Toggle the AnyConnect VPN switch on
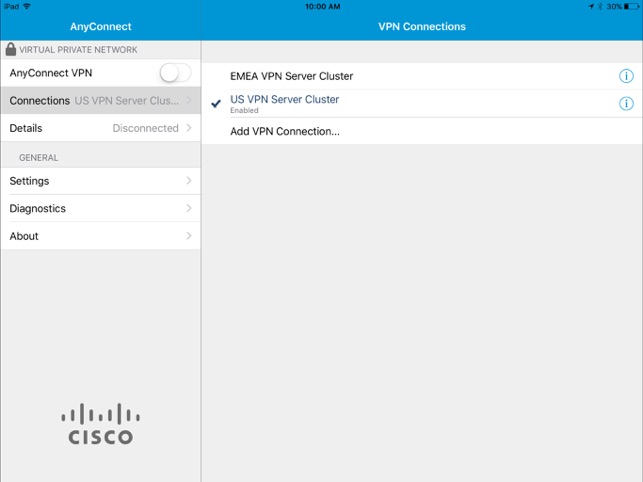 click(x=175, y=72)
